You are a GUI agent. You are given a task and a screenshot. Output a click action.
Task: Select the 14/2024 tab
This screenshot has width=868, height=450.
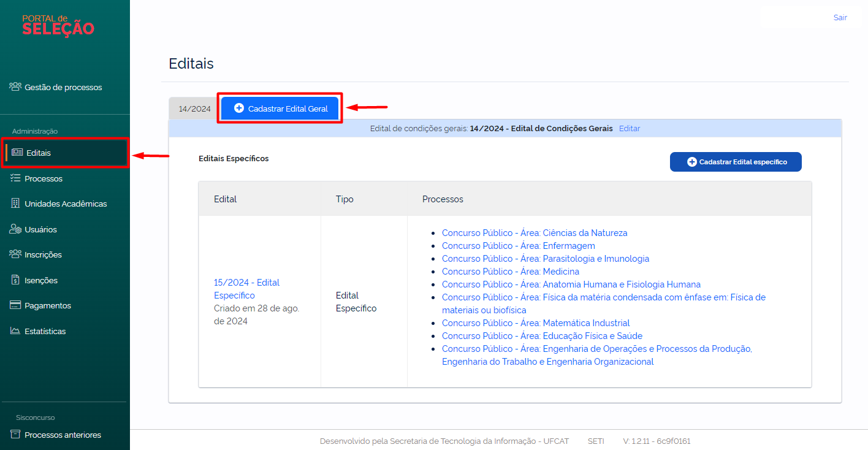click(194, 109)
